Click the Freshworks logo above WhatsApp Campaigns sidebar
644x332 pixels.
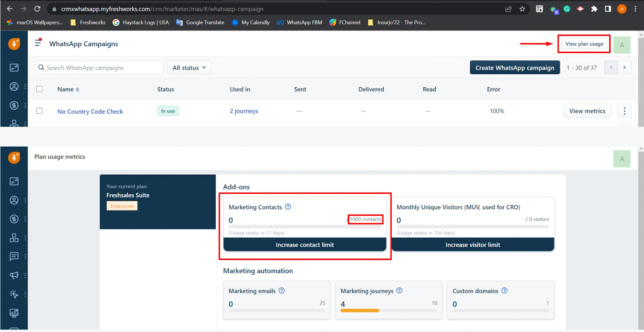click(14, 43)
